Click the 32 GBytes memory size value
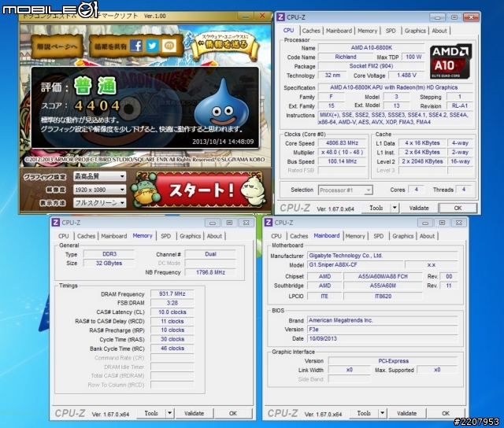 [x=109, y=264]
